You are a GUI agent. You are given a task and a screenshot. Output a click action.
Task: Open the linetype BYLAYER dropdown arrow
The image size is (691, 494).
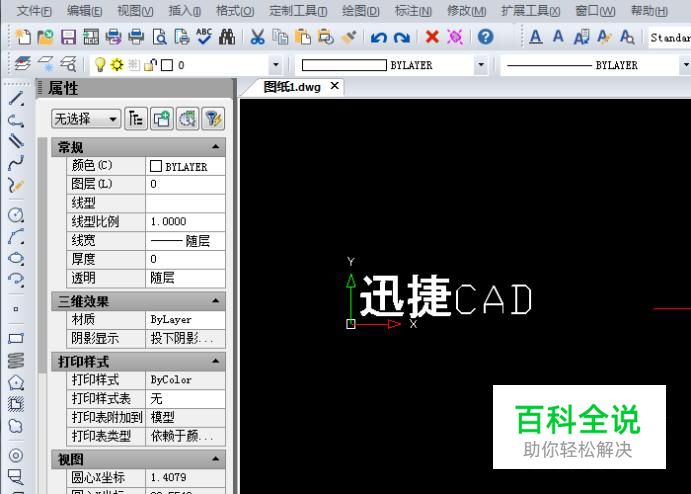(685, 65)
